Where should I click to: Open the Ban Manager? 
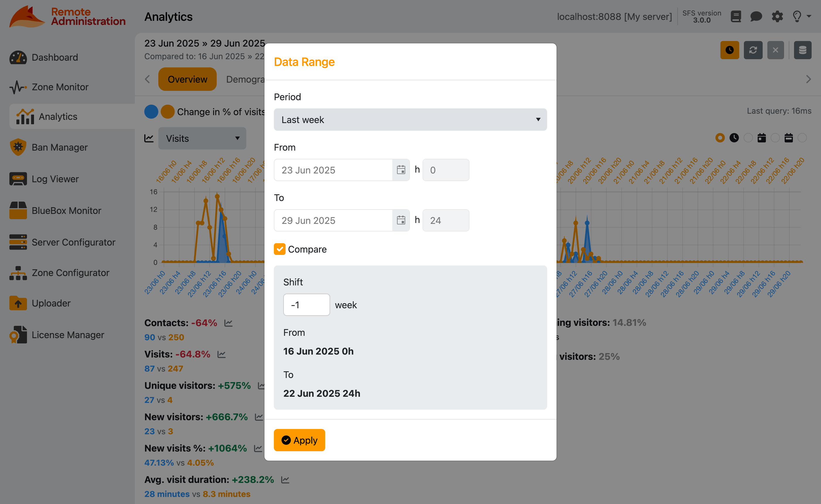[x=59, y=147]
